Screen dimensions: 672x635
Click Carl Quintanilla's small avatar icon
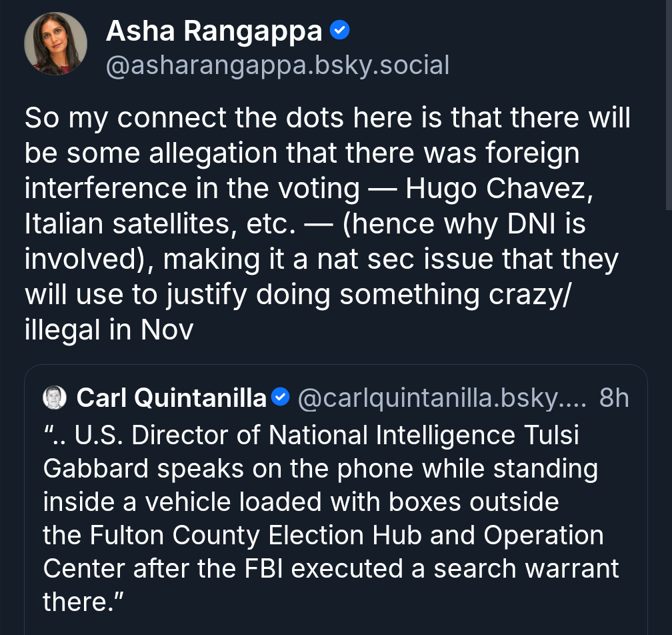coord(55,398)
